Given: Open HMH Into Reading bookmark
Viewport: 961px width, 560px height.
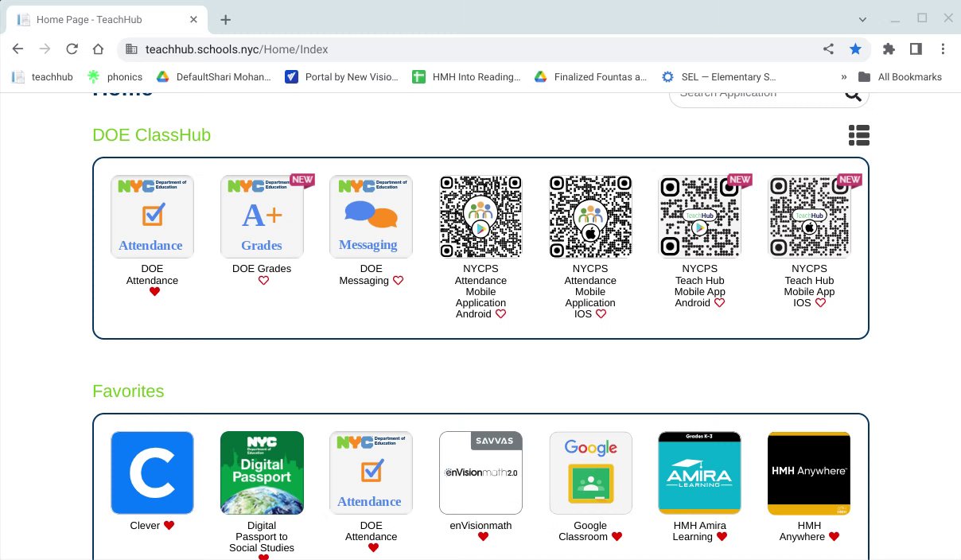Looking at the screenshot, I should [x=467, y=77].
